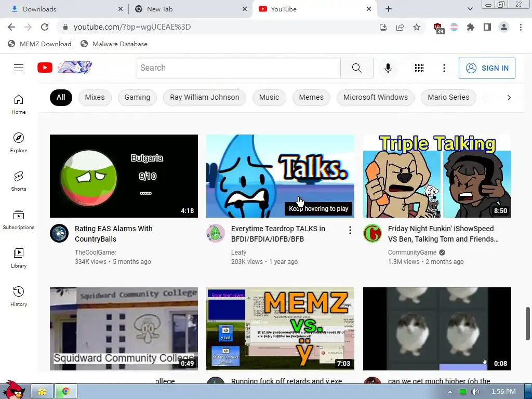Go to Home in the sidebar
Screen dimensions: 532x399
coord(19,104)
